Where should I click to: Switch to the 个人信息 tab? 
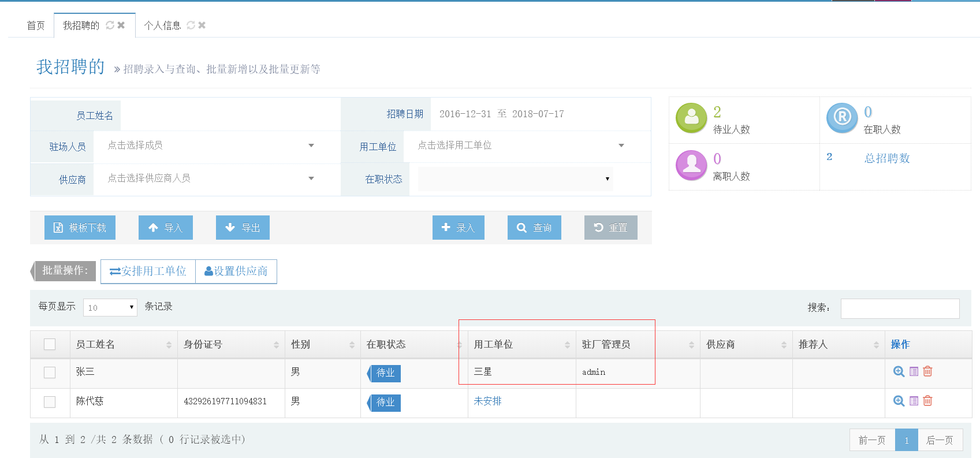pos(162,25)
